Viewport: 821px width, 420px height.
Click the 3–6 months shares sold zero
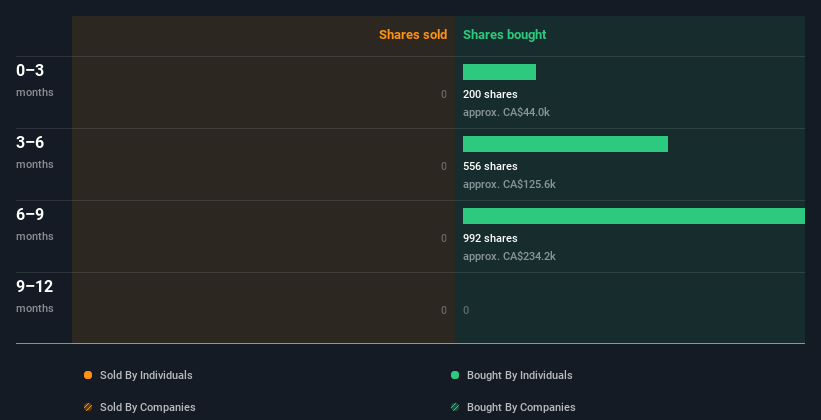(x=444, y=166)
